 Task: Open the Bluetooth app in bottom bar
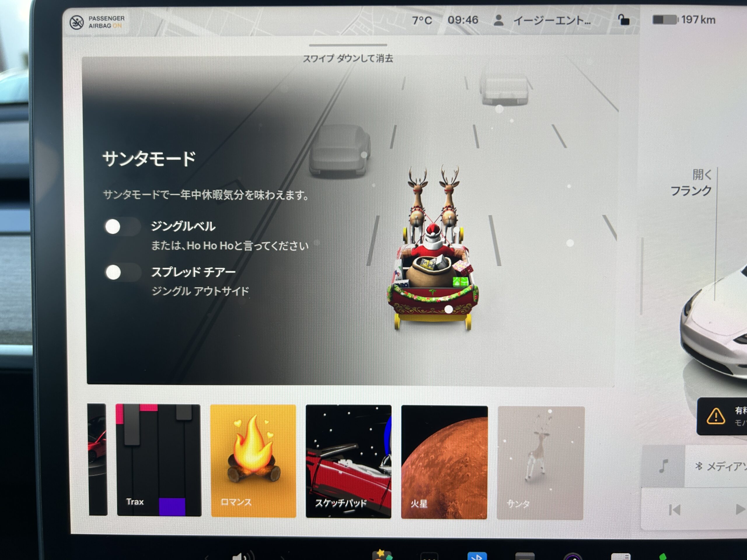pos(477,556)
